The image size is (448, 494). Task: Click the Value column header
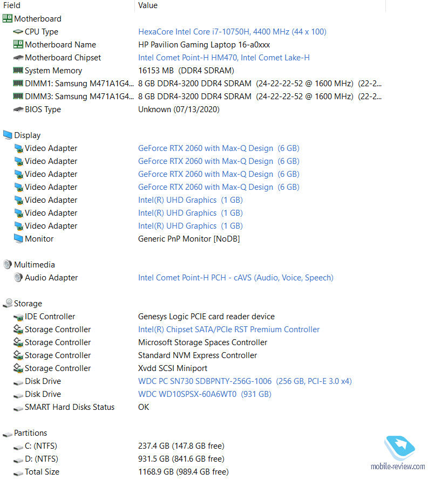coord(148,5)
